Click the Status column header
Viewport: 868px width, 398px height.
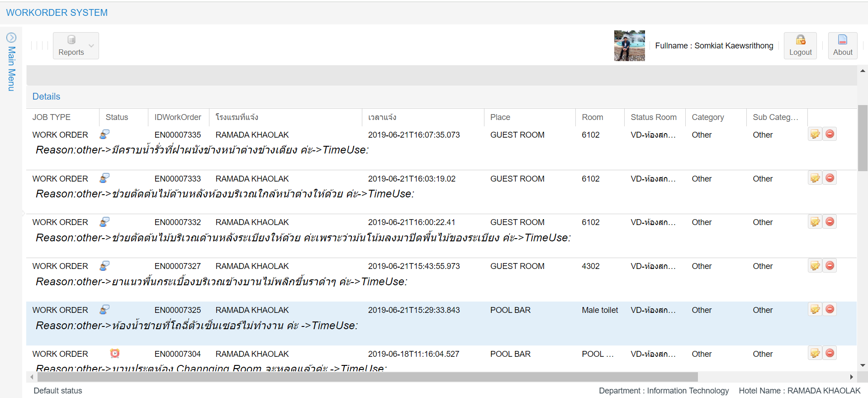[117, 117]
